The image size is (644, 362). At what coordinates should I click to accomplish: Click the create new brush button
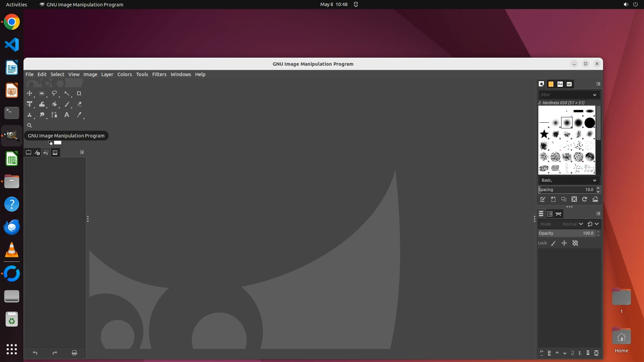point(553,199)
